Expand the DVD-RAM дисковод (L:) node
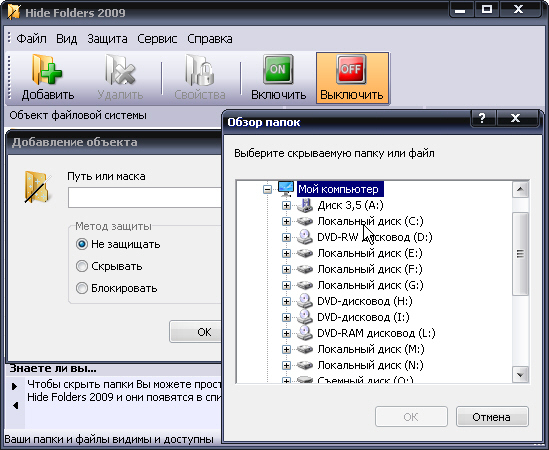Image resolution: width=549 pixels, height=450 pixels. [286, 333]
